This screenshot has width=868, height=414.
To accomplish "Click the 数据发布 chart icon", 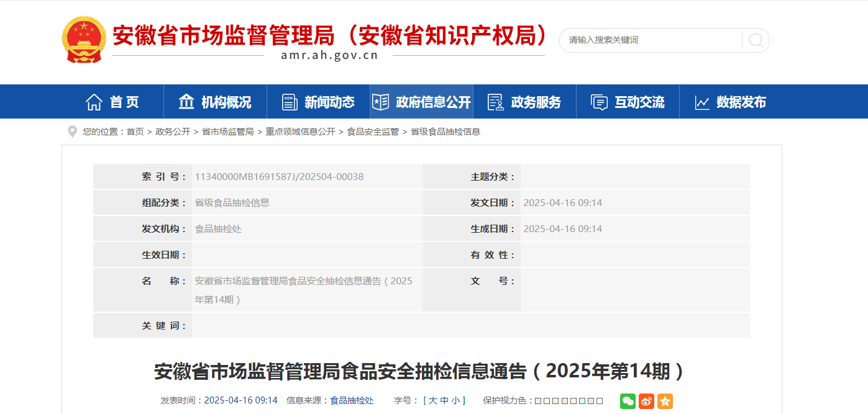I will point(702,102).
